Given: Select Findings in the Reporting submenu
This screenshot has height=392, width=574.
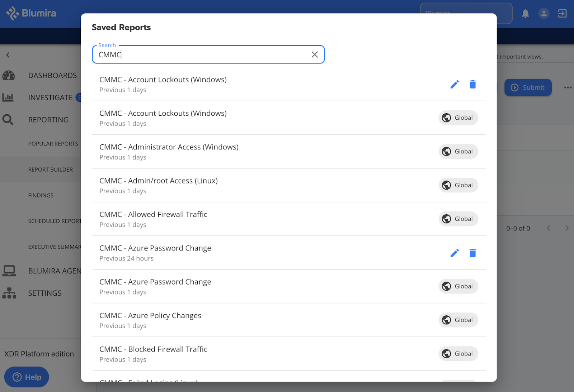Looking at the screenshot, I should point(41,195).
